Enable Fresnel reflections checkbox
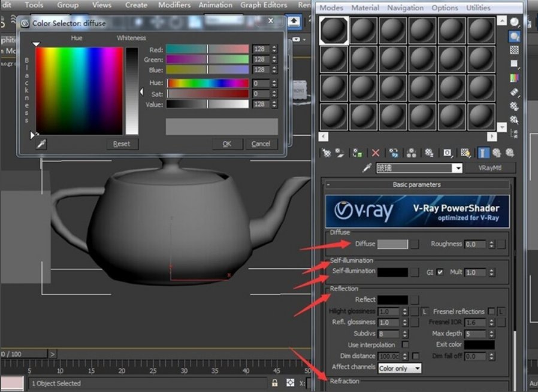The height and width of the screenshot is (392, 538). pos(491,311)
